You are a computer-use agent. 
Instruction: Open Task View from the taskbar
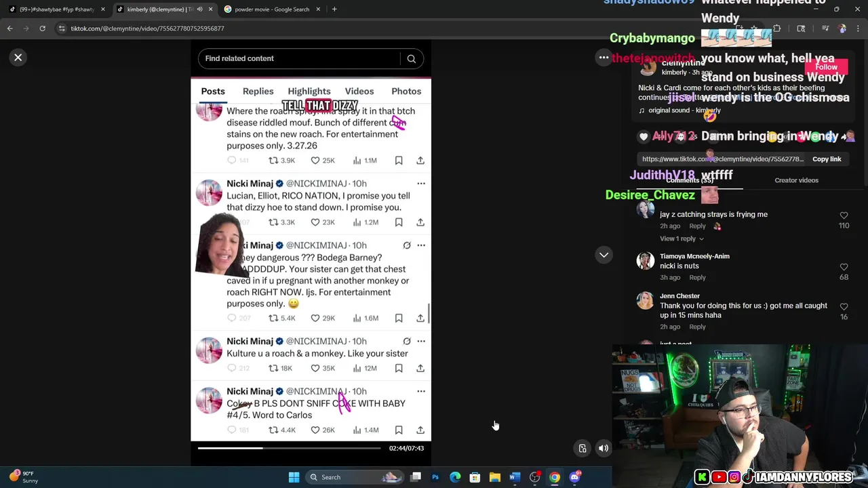(416, 477)
